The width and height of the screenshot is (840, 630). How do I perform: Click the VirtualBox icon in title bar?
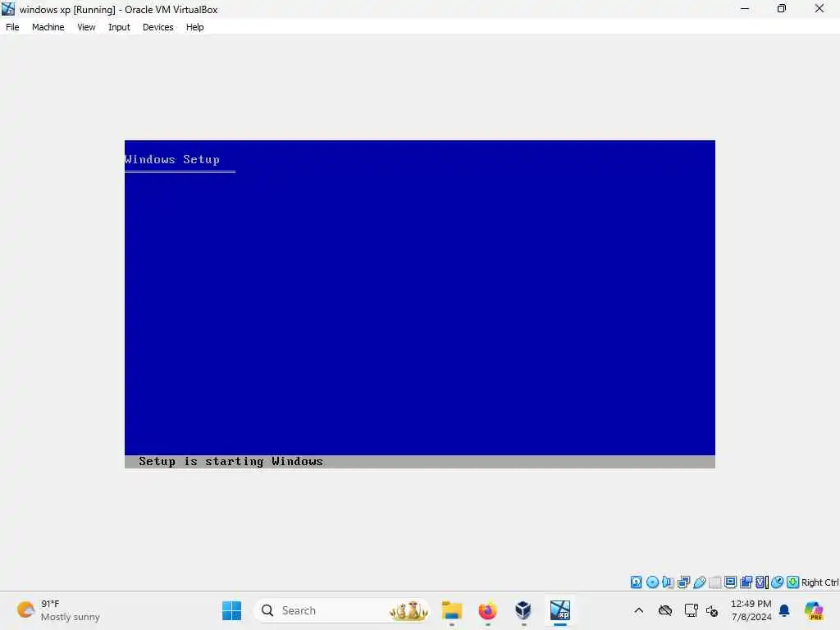[x=8, y=9]
